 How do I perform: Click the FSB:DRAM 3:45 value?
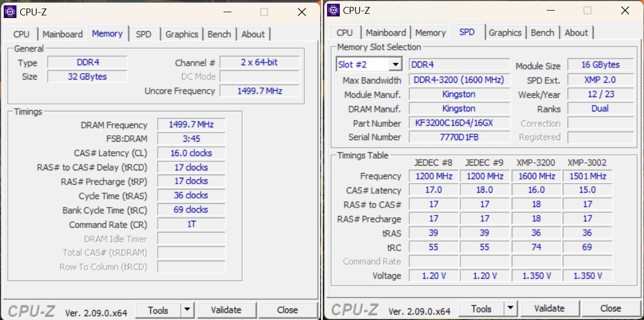(191, 139)
